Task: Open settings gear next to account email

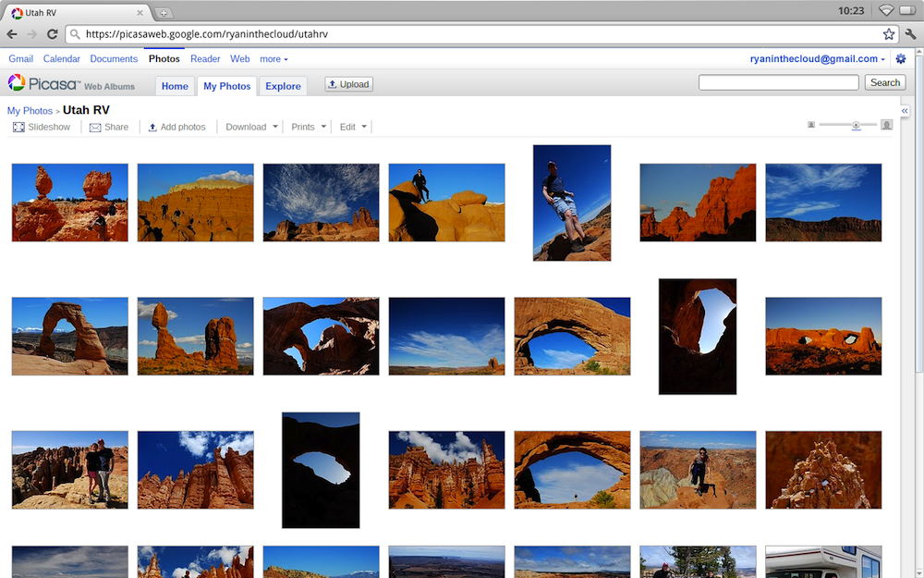Action: tap(901, 59)
